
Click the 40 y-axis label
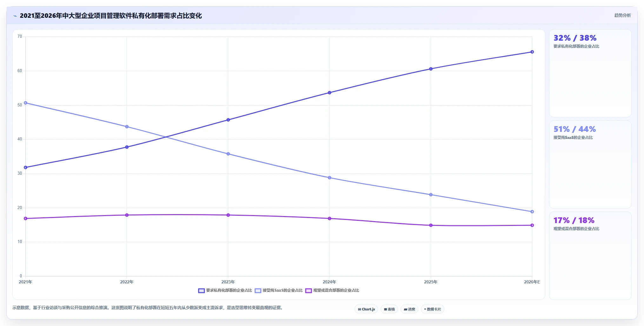(20, 139)
